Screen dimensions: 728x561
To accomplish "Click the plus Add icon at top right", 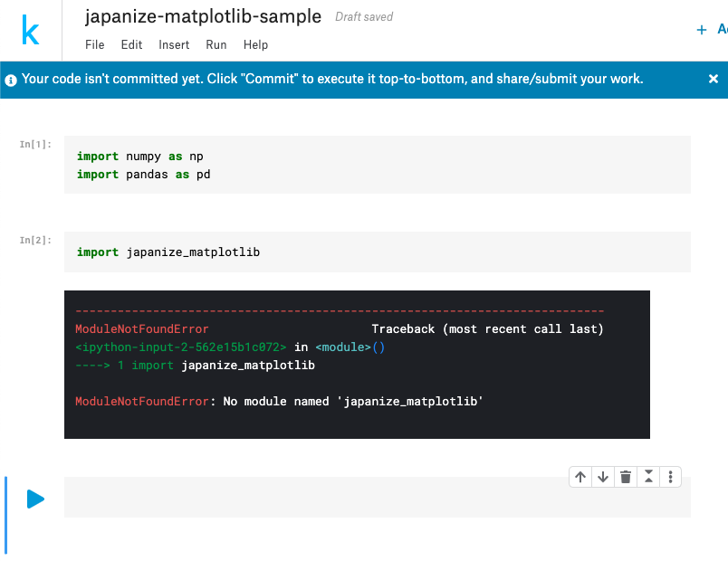I will tap(701, 30).
